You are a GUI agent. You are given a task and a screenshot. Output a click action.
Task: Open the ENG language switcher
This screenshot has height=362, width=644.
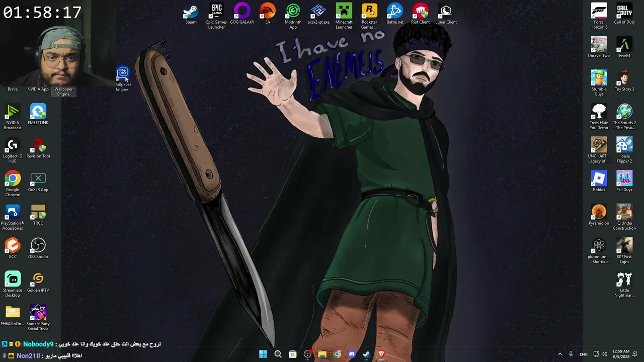pyautogui.click(x=584, y=354)
